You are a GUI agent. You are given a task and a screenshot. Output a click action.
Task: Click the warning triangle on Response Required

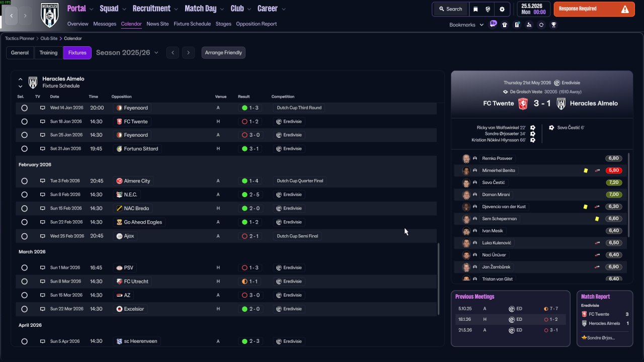pos(625,9)
